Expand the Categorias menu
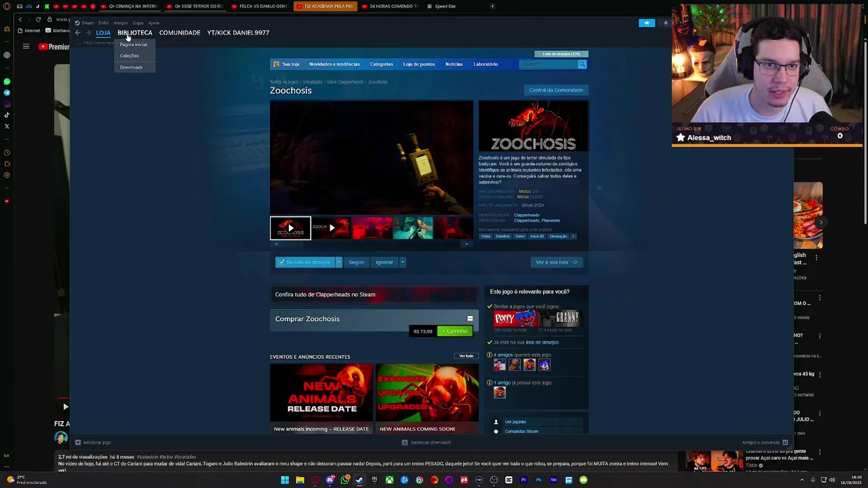The height and width of the screenshot is (488, 868). (381, 64)
